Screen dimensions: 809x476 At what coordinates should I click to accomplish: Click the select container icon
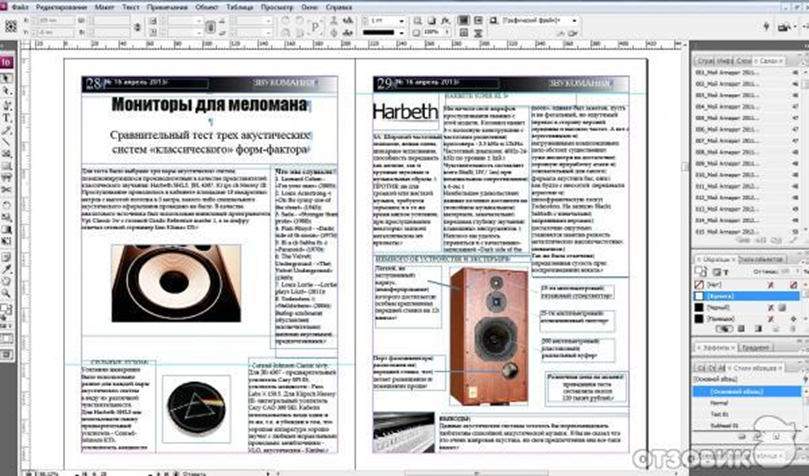334,21
